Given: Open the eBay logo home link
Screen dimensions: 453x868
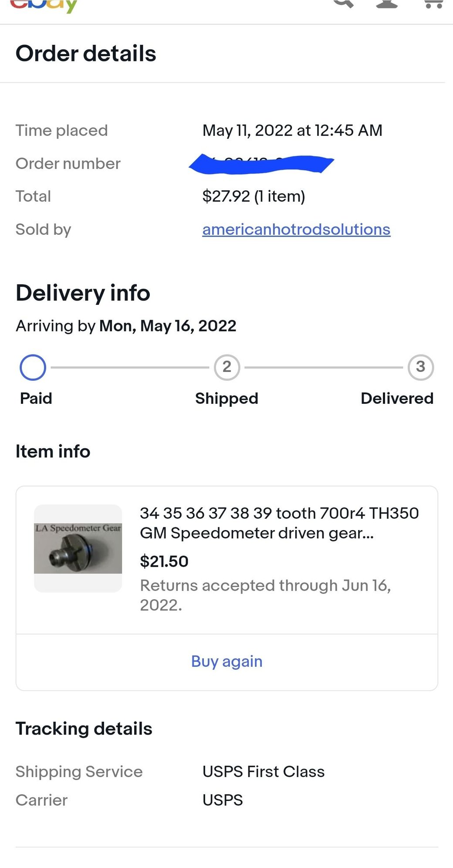Looking at the screenshot, I should pyautogui.click(x=44, y=6).
